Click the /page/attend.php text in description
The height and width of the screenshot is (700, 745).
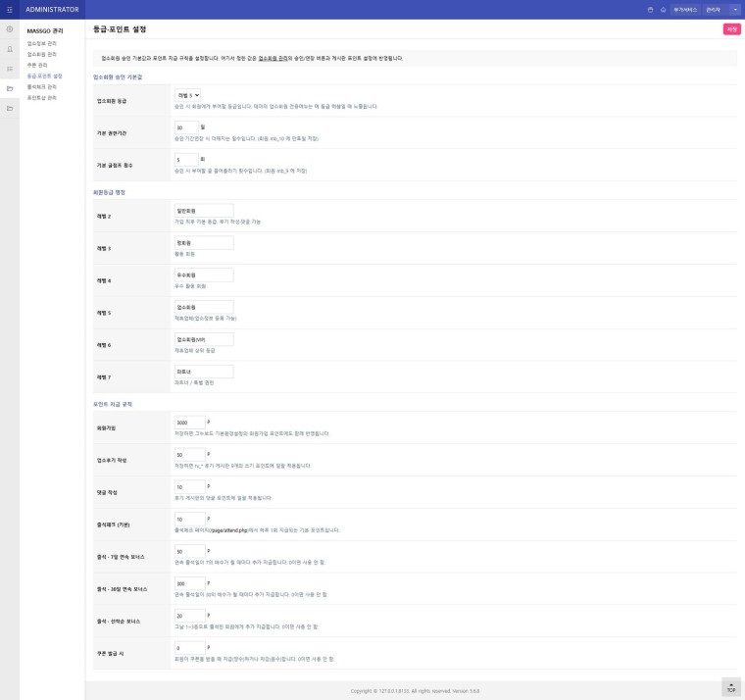[228, 530]
